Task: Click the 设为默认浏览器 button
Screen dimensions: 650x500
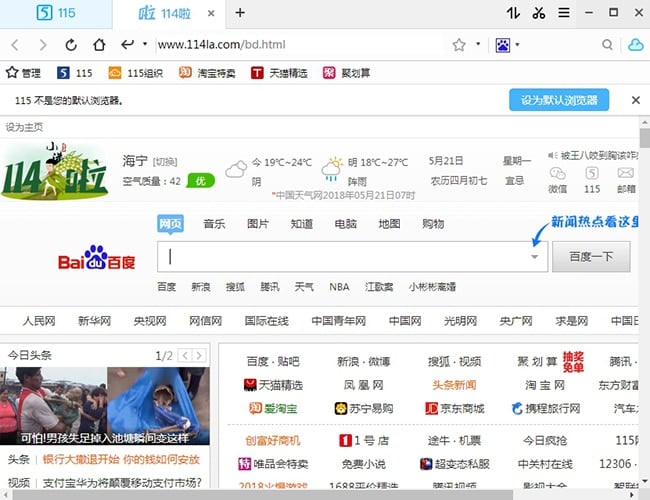Action: pos(559,100)
